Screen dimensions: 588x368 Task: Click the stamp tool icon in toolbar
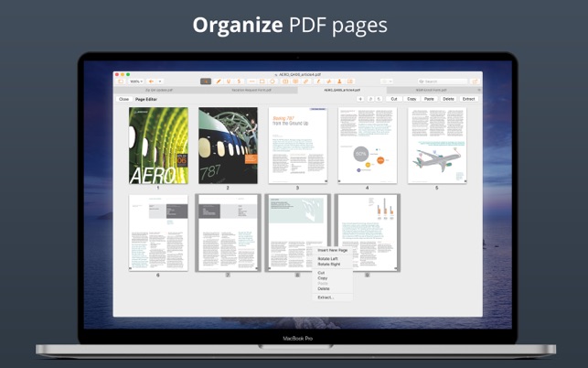tap(339, 81)
